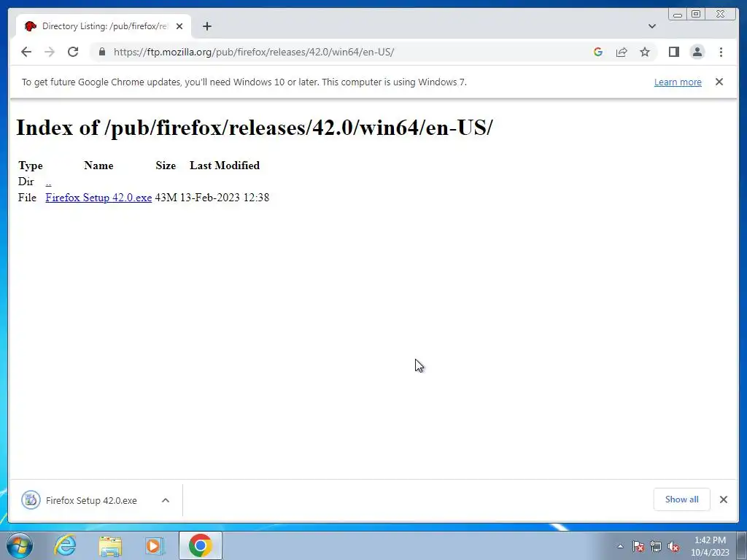Minimize the Chrome window
The width and height of the screenshot is (747, 560).
678,15
